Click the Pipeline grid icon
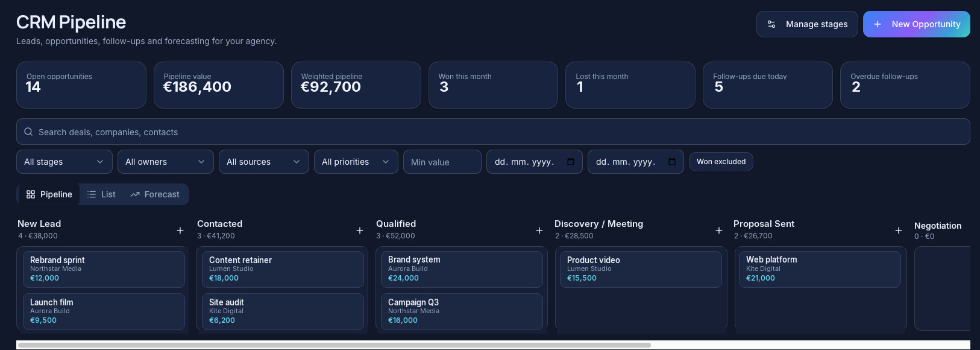The image size is (980, 350). pyautogui.click(x=31, y=194)
